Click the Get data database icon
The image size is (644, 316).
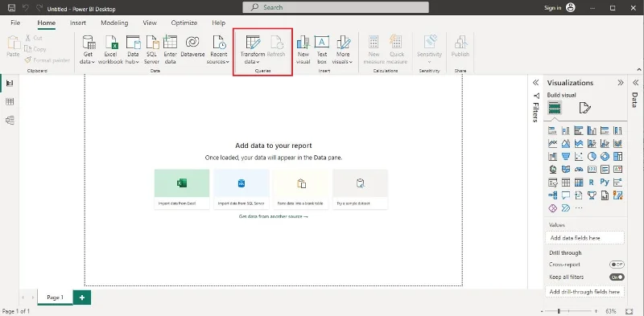pyautogui.click(x=89, y=42)
